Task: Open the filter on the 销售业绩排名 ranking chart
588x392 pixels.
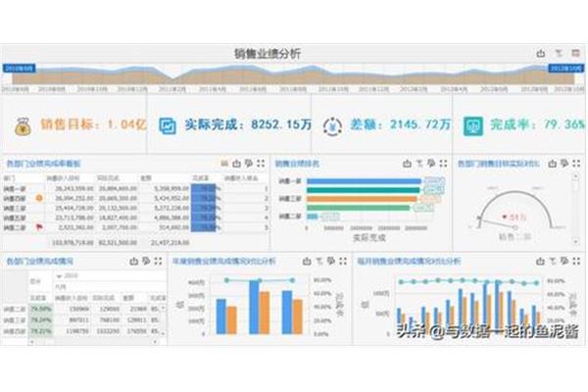Action: 419,164
